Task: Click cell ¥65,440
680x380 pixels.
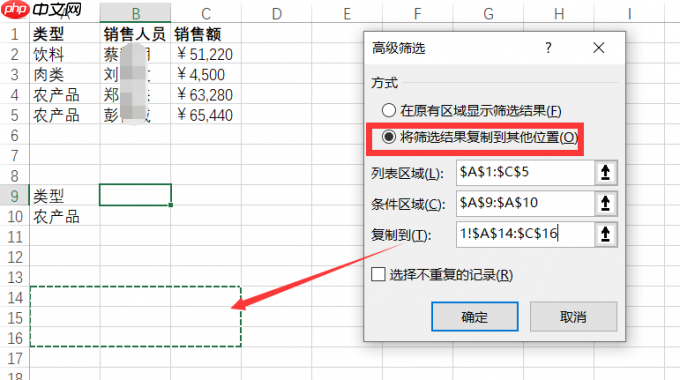Action: 206,115
